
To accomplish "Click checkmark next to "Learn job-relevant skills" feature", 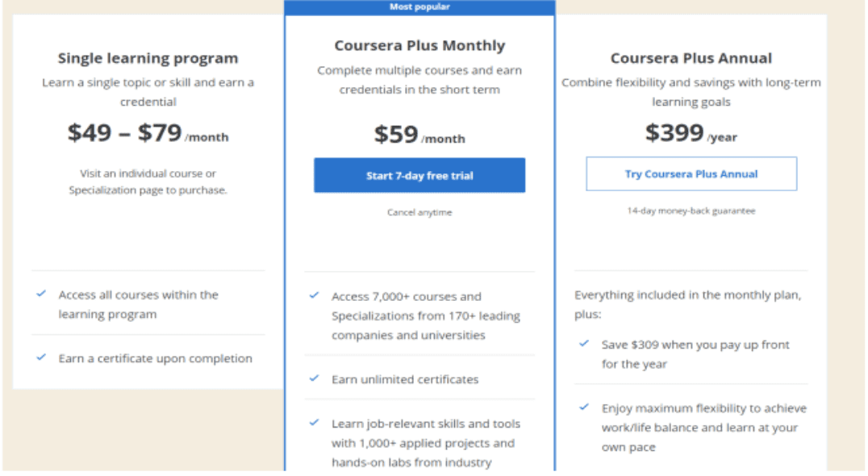I will [314, 424].
